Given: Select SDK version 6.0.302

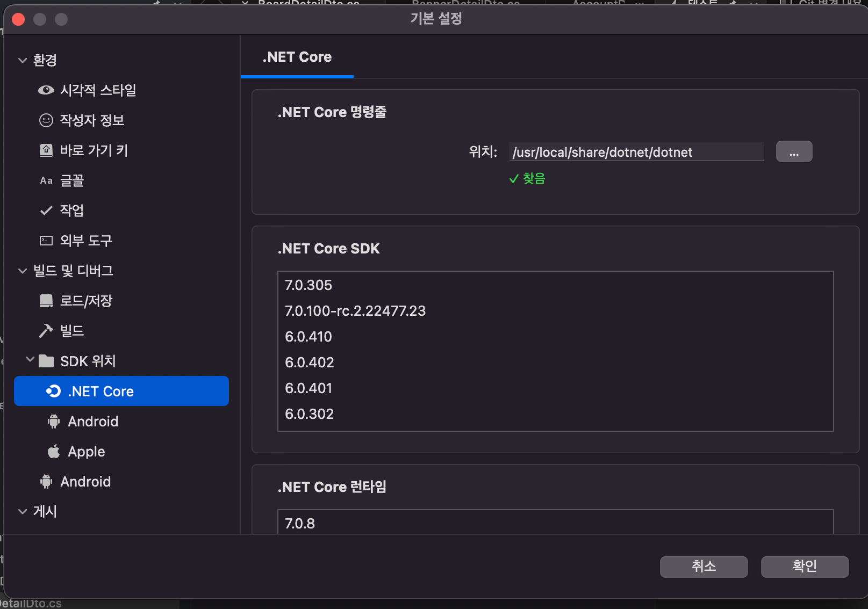Looking at the screenshot, I should [555, 414].
